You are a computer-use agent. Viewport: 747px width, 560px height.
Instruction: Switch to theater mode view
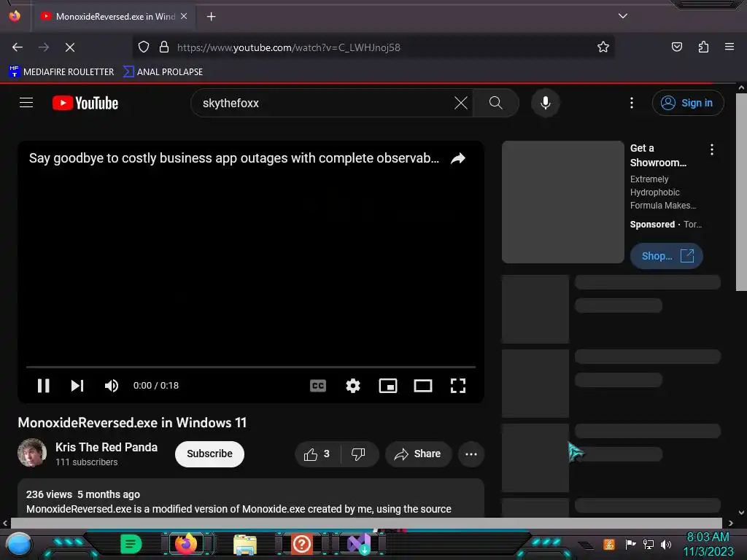coord(423,386)
